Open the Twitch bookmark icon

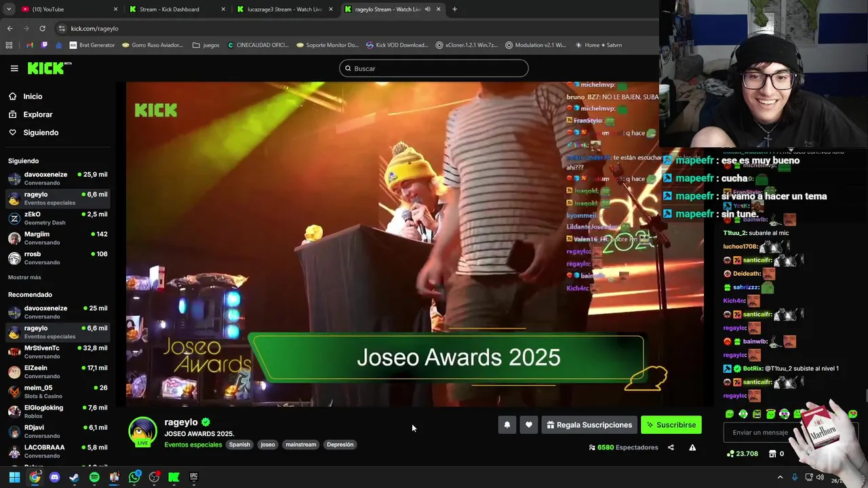pos(45,45)
